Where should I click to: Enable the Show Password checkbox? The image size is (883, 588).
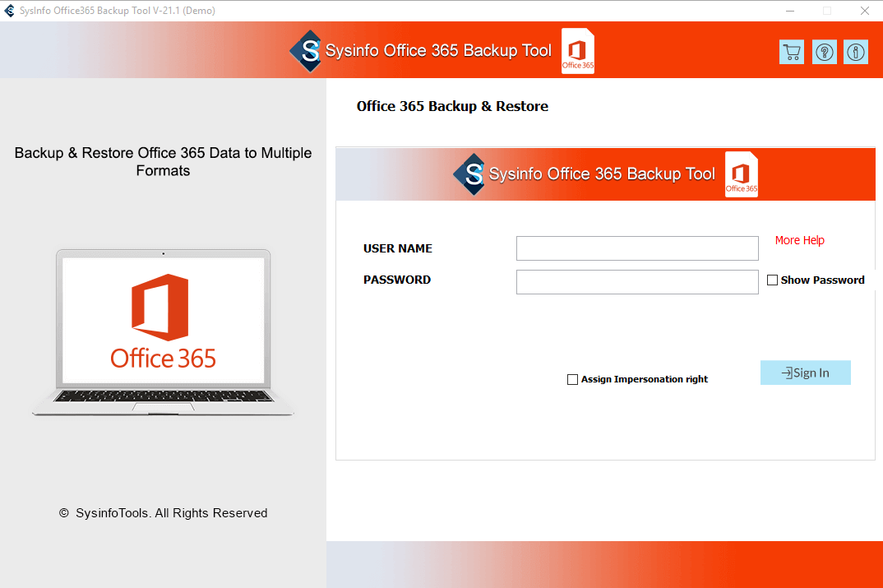[773, 280]
